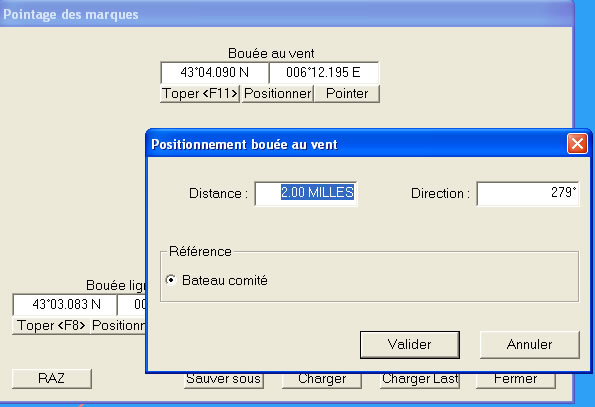Cancel with the Annuler button
The image size is (595, 407).
click(530, 345)
